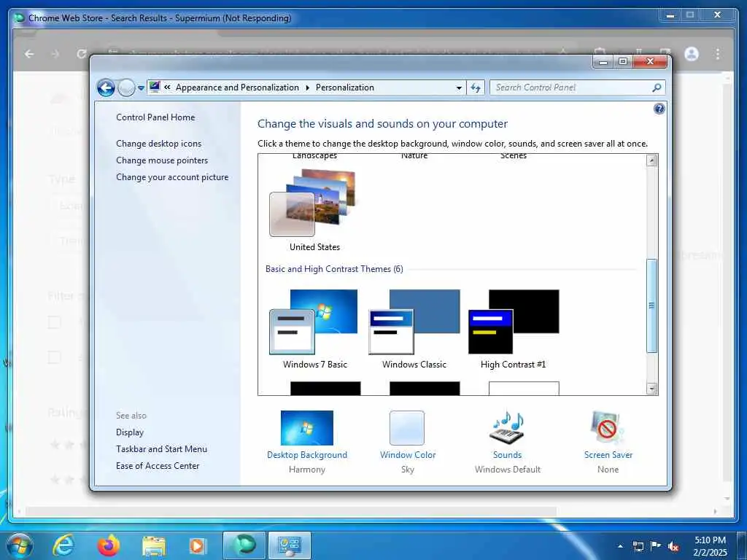
Task: Click the Show desktop button on the taskbar
Action: (x=742, y=545)
